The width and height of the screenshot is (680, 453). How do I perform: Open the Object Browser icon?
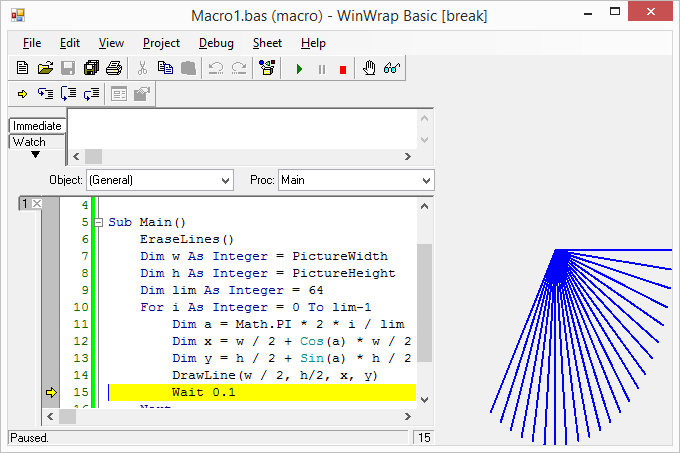tap(267, 68)
